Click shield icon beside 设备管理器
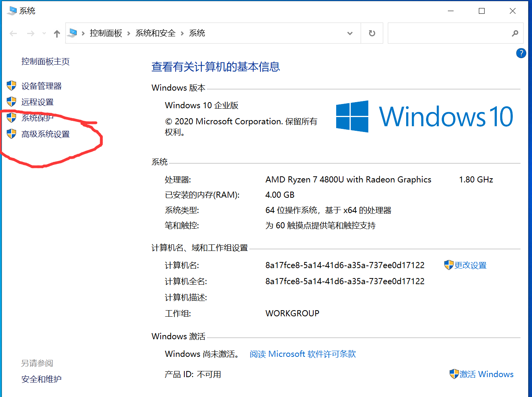This screenshot has width=532, height=397. (11, 86)
